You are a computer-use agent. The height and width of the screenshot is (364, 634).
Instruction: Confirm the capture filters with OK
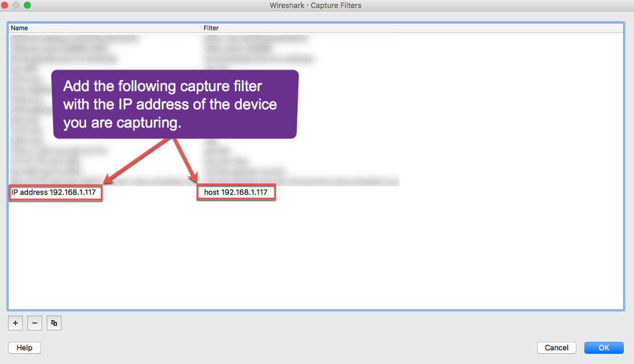coord(604,347)
